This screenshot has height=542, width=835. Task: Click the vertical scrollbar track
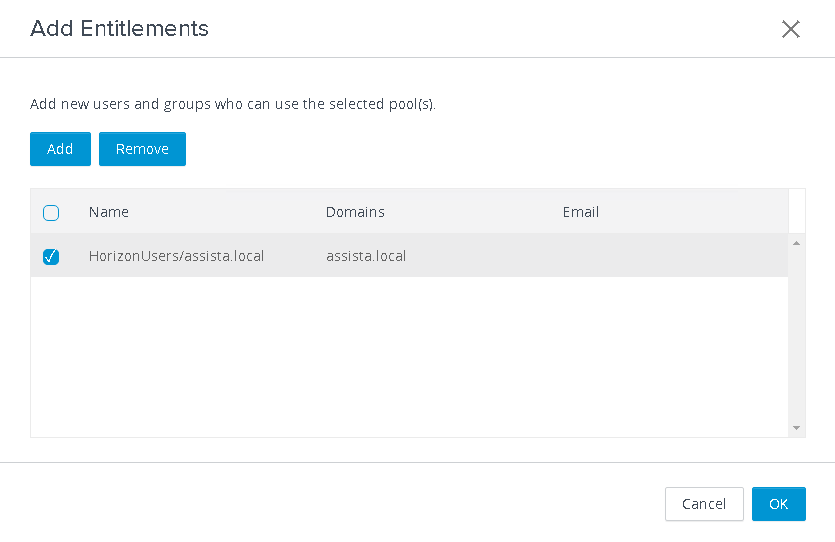coord(797,335)
